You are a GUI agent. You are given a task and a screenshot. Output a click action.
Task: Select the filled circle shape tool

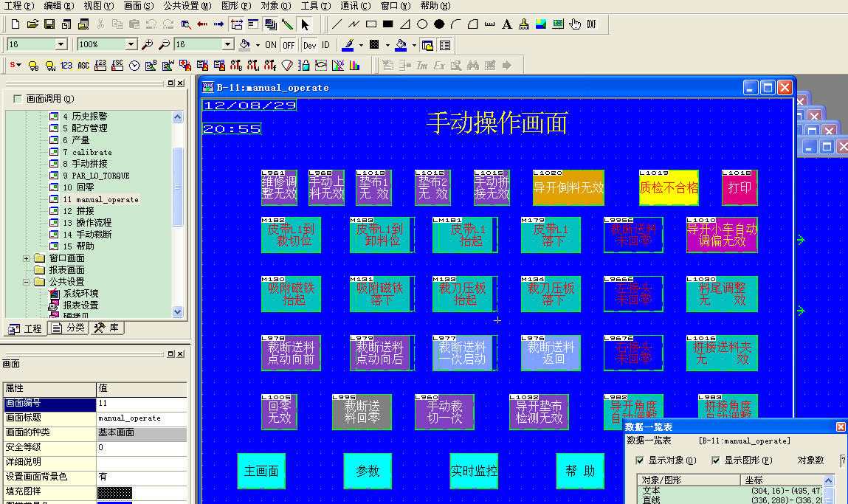click(x=439, y=24)
